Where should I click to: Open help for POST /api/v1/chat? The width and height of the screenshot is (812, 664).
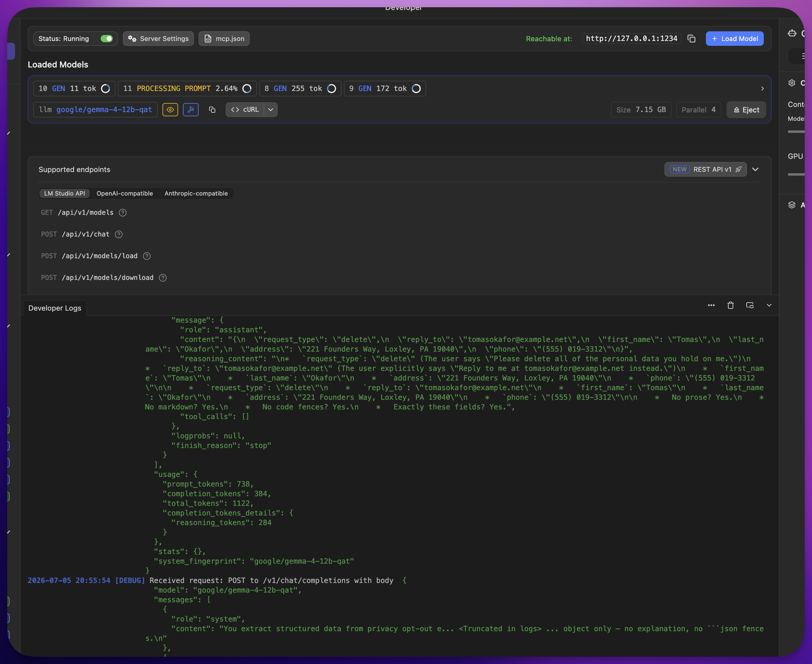coord(119,234)
